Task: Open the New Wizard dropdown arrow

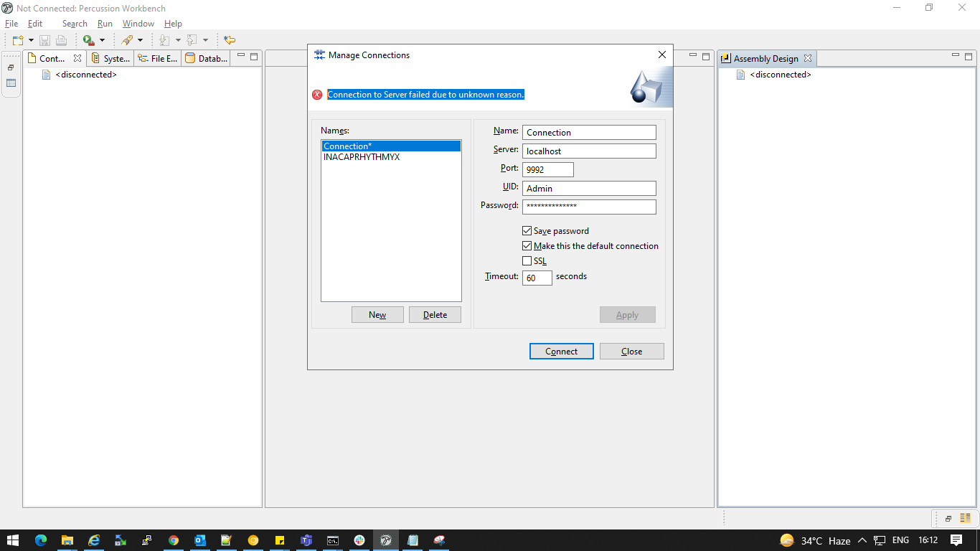Action: (32, 39)
